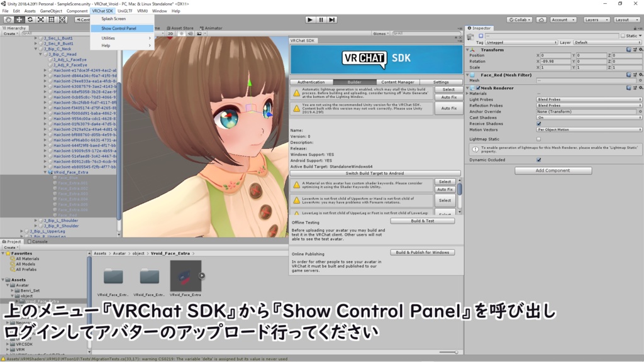Disable the Receive Shadows checkbox
The image size is (644, 362).
(538, 124)
